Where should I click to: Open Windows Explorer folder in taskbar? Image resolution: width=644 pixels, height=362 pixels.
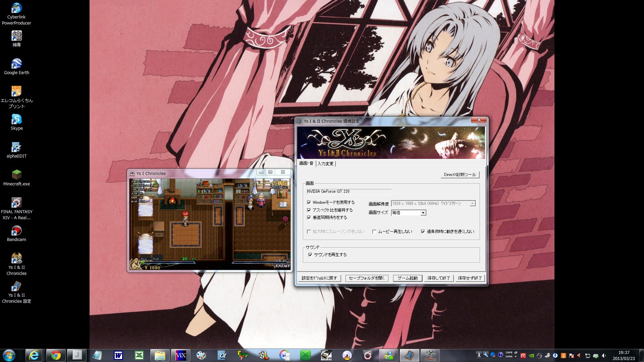coord(160,355)
